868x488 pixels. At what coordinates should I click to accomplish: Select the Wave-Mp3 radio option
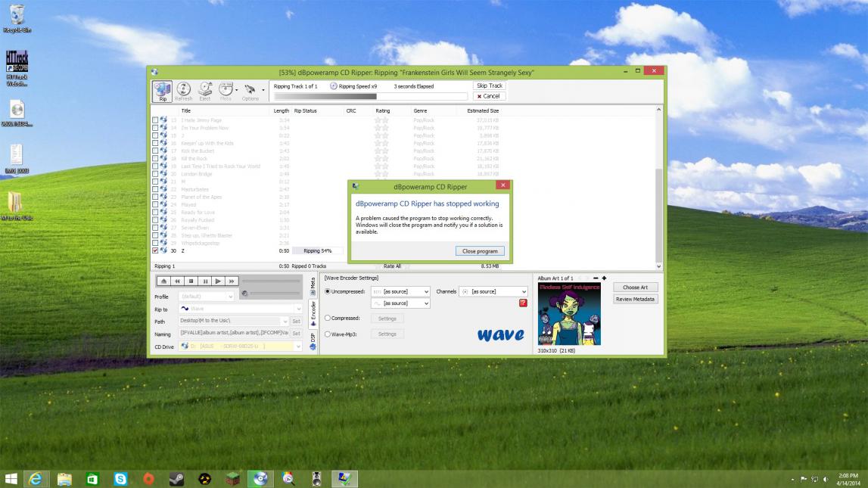tap(328, 334)
